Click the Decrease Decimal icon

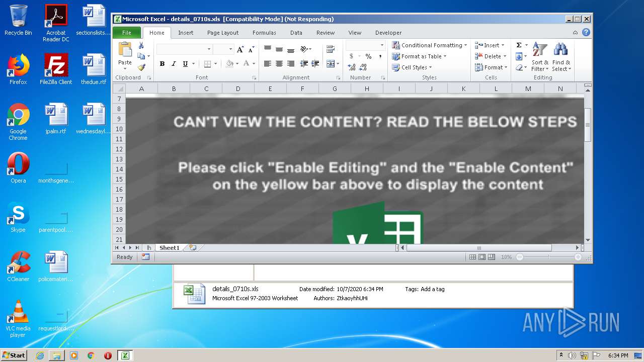[x=363, y=67]
